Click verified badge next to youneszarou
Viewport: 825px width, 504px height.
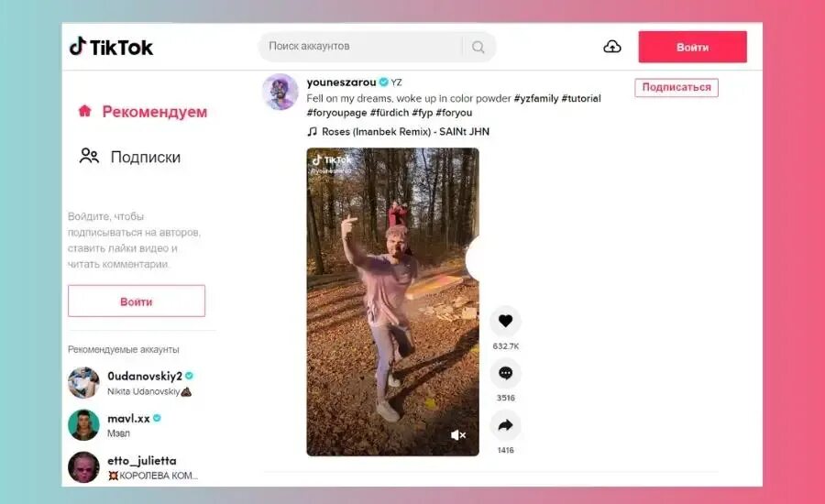point(383,82)
